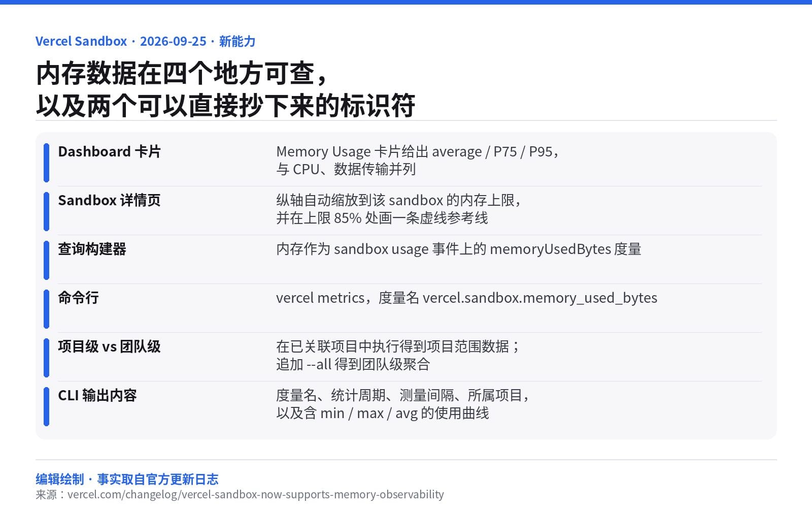
Task: Click the '追加 --all 得到团队级聚合' line
Action: click(x=353, y=364)
